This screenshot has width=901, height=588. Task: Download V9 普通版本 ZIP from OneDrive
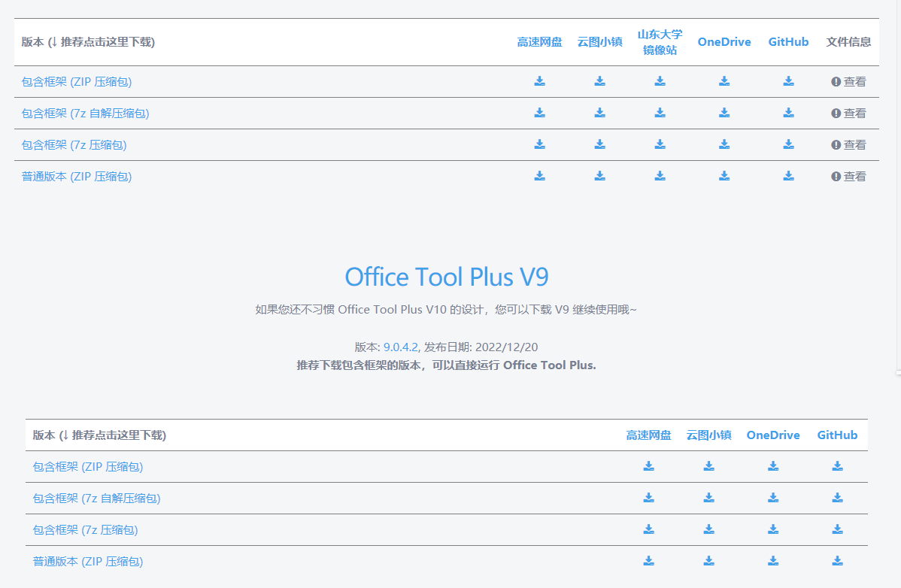(x=773, y=561)
